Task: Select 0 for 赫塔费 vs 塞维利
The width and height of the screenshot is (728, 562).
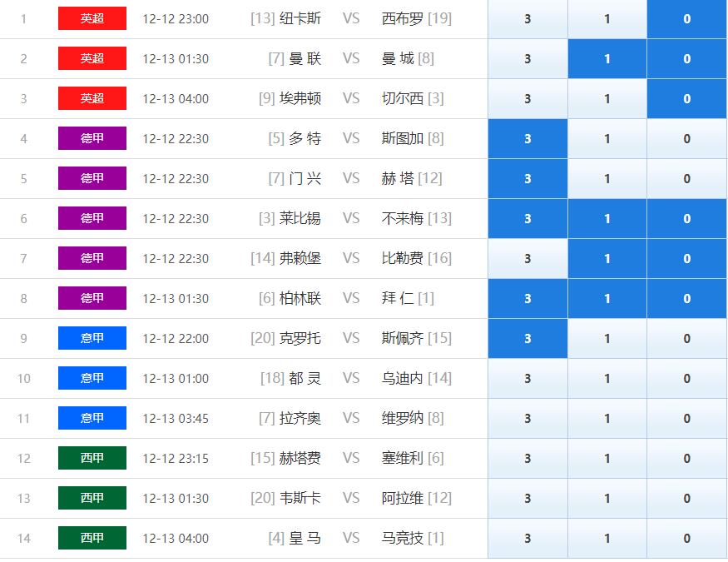Action: pos(686,459)
